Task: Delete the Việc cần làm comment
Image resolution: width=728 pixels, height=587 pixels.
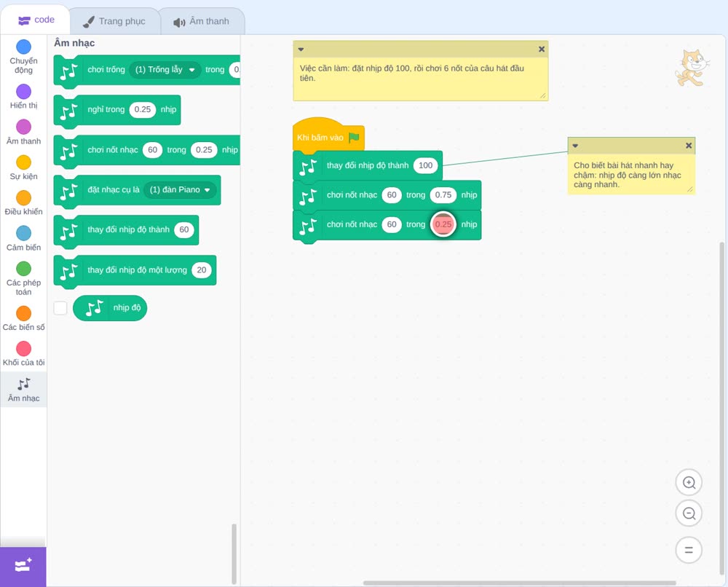Action: (x=542, y=50)
